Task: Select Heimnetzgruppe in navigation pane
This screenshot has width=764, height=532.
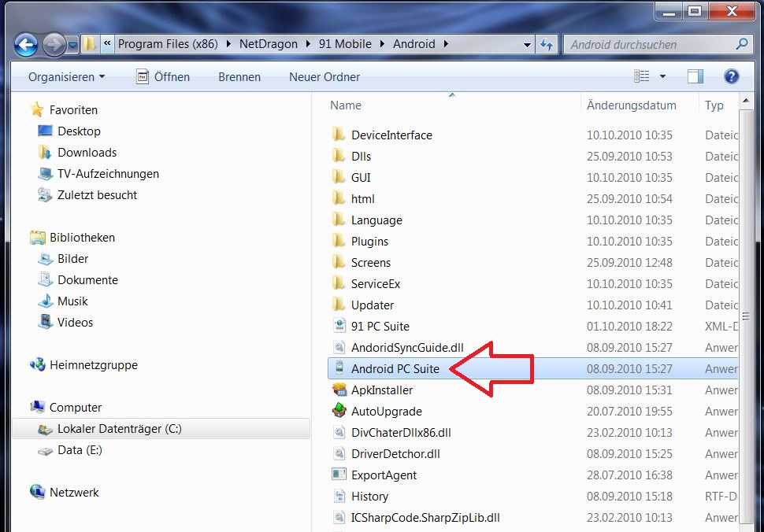Action: pyautogui.click(x=94, y=365)
